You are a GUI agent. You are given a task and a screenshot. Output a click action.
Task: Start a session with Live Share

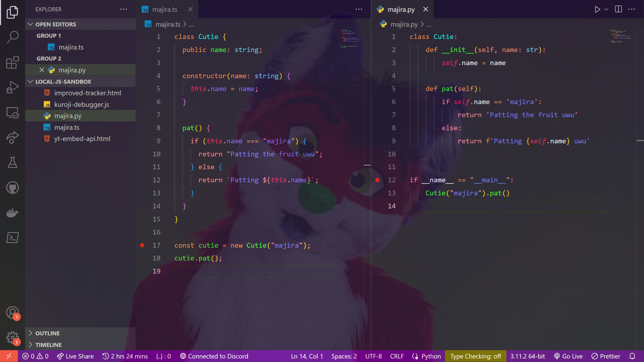point(75,356)
